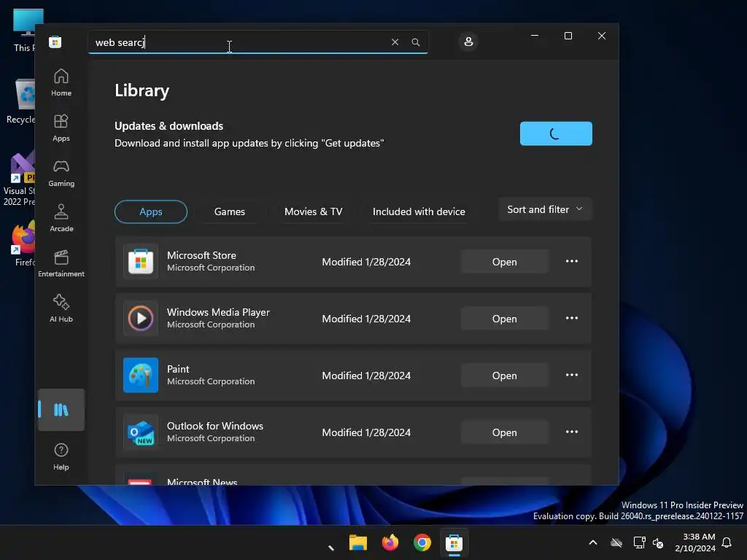Open the Gaming section
Image resolution: width=747 pixels, height=560 pixels.
point(61,174)
